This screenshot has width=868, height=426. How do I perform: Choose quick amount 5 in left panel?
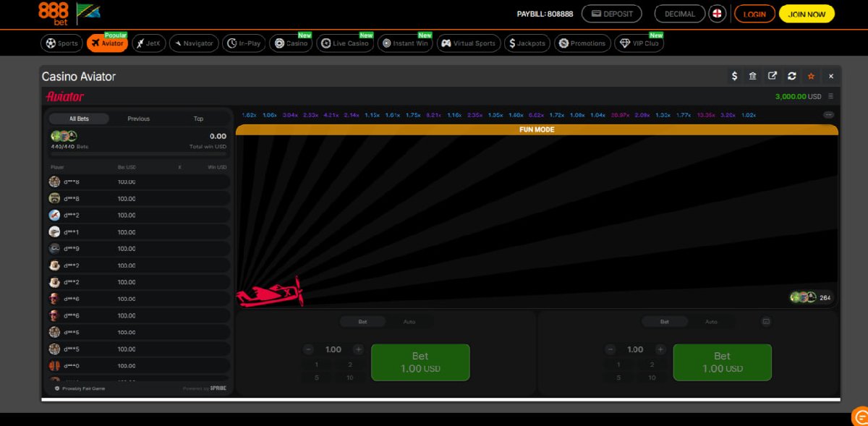pos(316,378)
